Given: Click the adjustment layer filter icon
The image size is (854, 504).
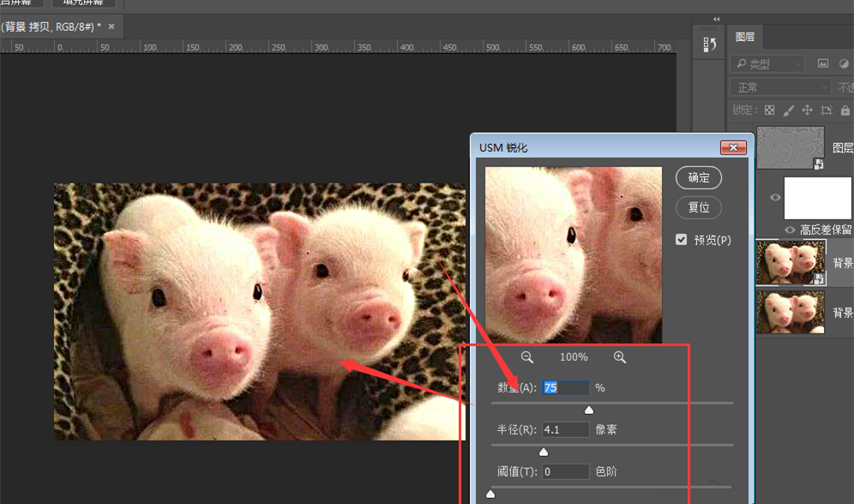Looking at the screenshot, I should click(844, 63).
